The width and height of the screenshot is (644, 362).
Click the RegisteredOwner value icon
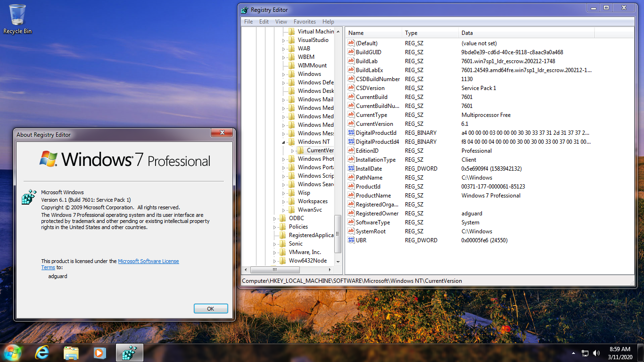351,213
